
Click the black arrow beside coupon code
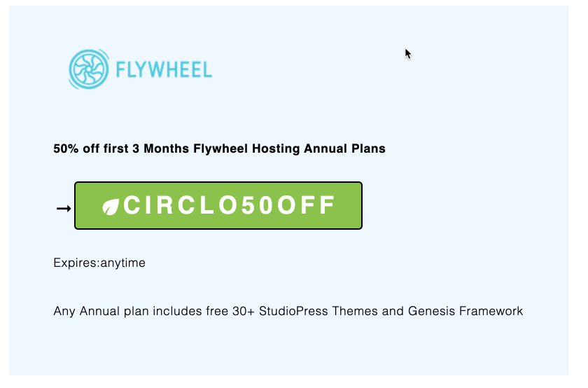[x=64, y=208]
